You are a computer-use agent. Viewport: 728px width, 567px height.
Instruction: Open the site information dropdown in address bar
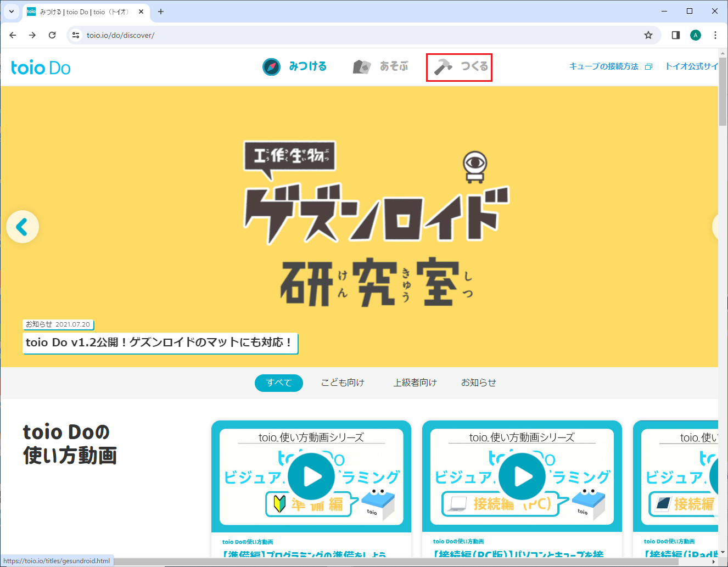(75, 35)
